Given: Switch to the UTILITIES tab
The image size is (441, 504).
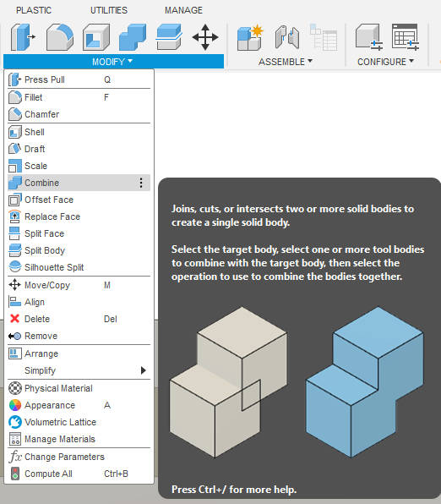Looking at the screenshot, I should pos(109,10).
